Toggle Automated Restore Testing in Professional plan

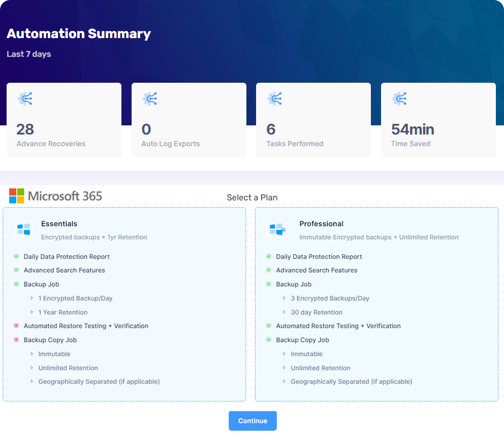[269, 326]
